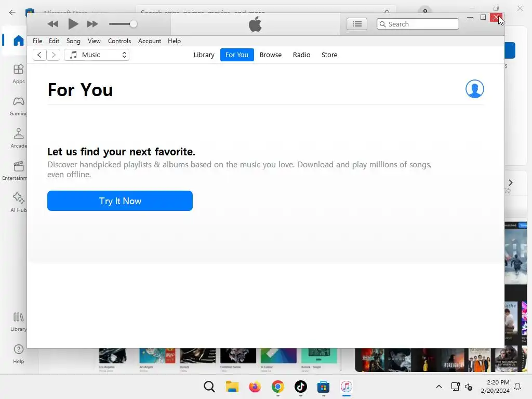
Task: Click the fast forward next track button
Action: [92, 24]
